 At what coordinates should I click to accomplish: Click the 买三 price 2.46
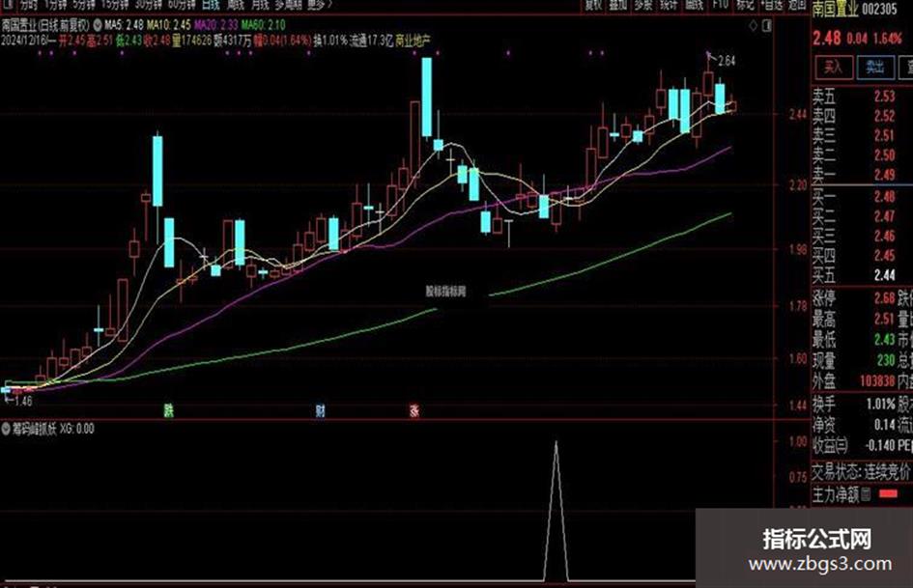(884, 237)
